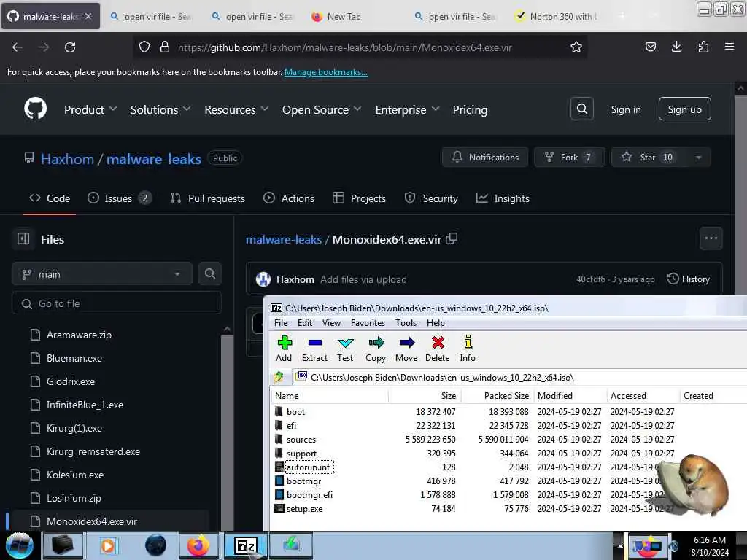Click the Go to file search field
747x560 pixels.
(117, 303)
